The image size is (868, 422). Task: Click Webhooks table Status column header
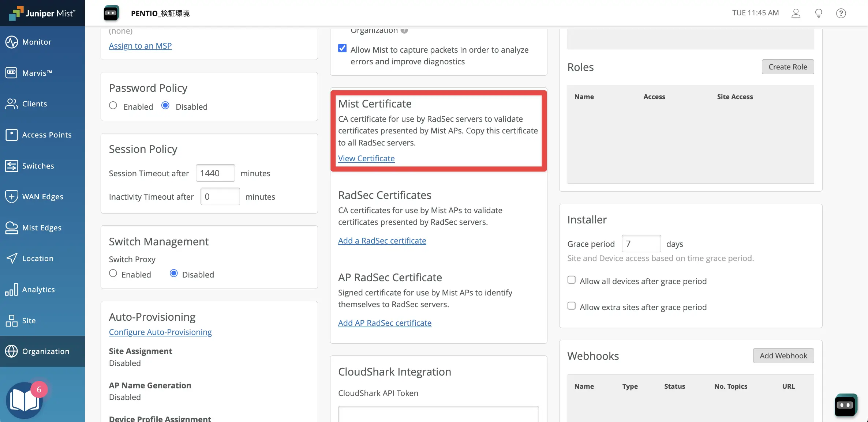(674, 386)
